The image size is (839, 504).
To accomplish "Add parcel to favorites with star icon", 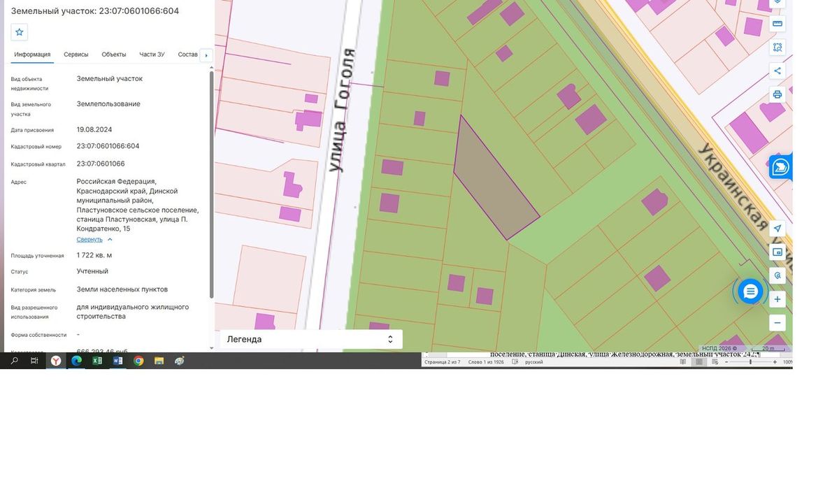I will (x=20, y=32).
